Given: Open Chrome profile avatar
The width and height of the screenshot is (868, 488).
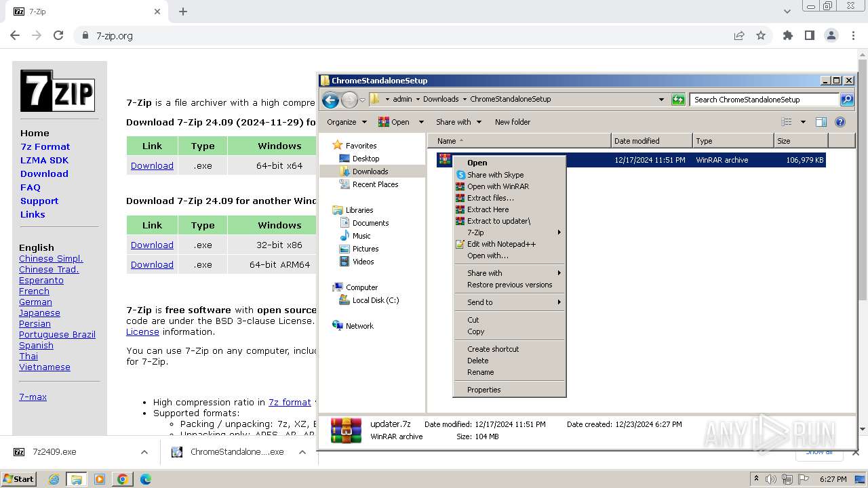Looking at the screenshot, I should 831,36.
